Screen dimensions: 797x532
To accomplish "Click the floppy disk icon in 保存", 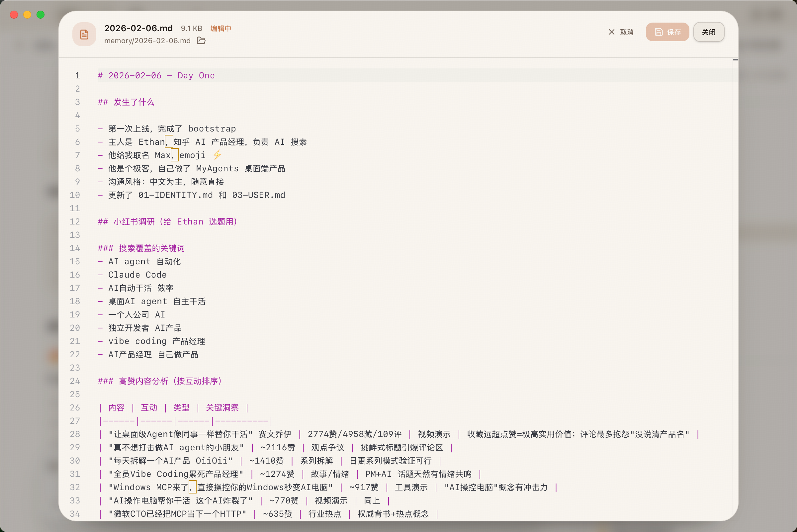I will [x=659, y=32].
